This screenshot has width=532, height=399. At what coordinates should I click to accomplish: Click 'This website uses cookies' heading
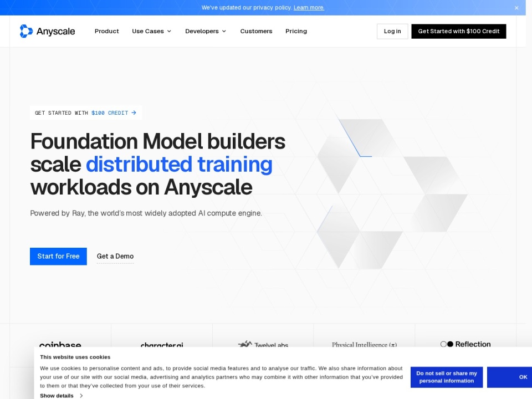click(75, 357)
